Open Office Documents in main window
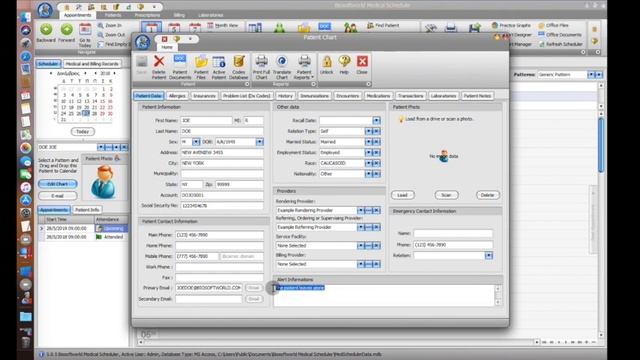 pos(560,35)
